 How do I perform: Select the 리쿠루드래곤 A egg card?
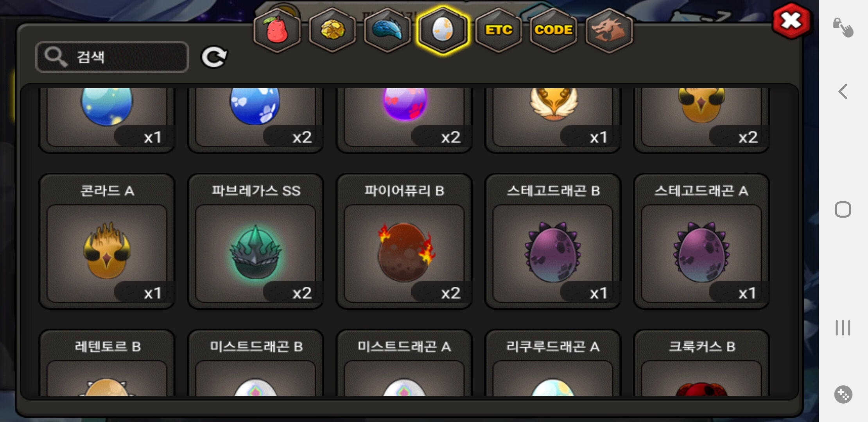pyautogui.click(x=553, y=363)
